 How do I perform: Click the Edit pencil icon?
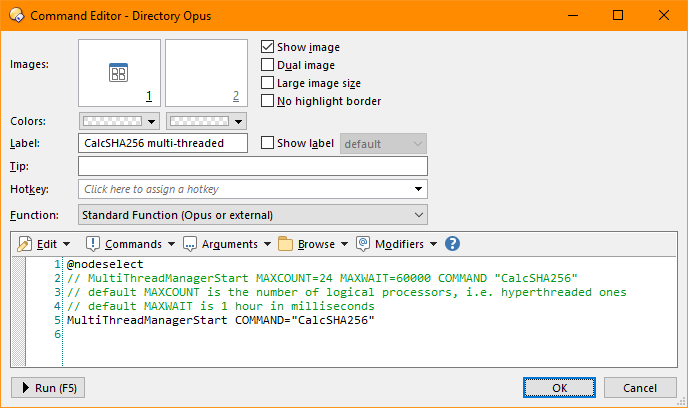point(25,244)
